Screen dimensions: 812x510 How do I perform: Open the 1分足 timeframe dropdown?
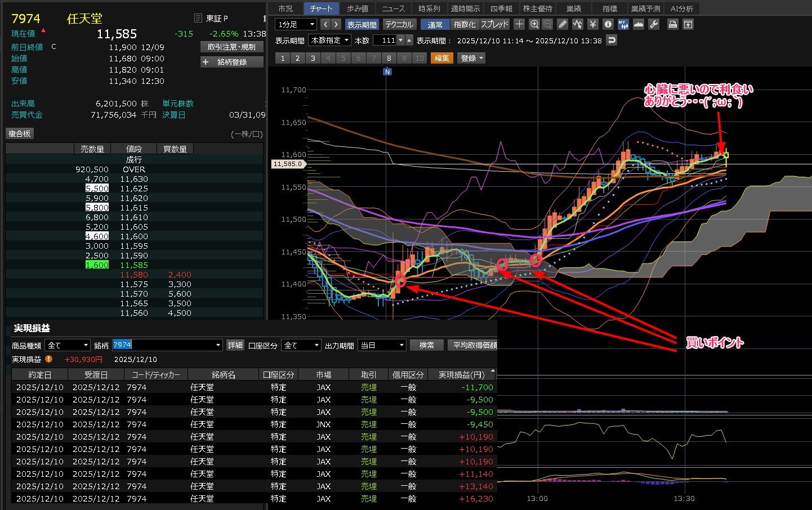click(x=296, y=24)
